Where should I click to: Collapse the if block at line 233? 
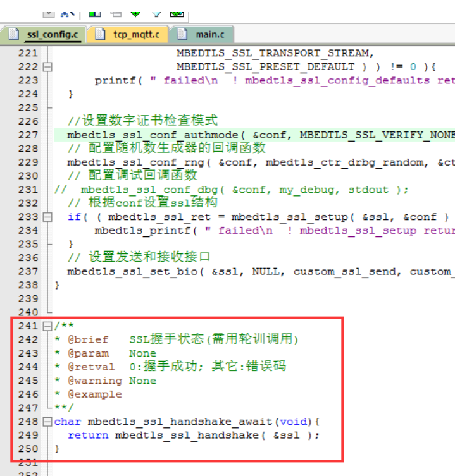point(47,217)
